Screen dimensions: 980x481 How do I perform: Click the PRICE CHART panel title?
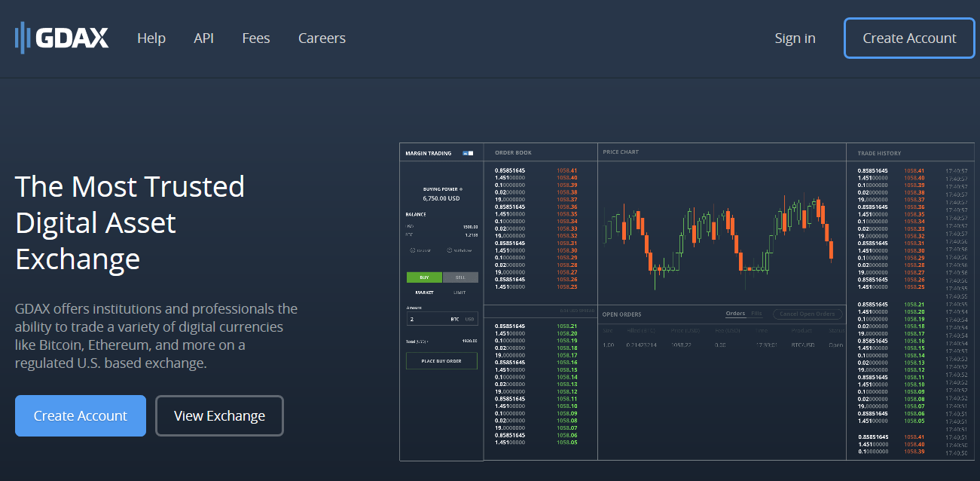(621, 152)
